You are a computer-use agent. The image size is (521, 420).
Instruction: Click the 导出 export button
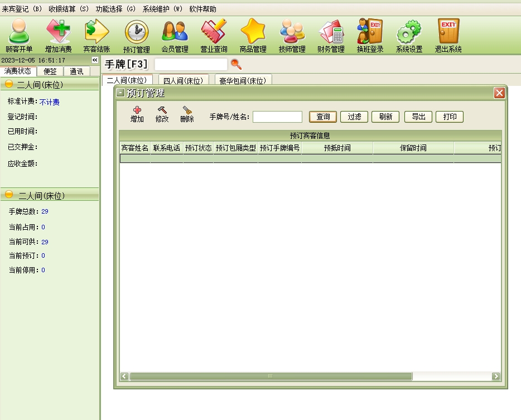tap(418, 117)
